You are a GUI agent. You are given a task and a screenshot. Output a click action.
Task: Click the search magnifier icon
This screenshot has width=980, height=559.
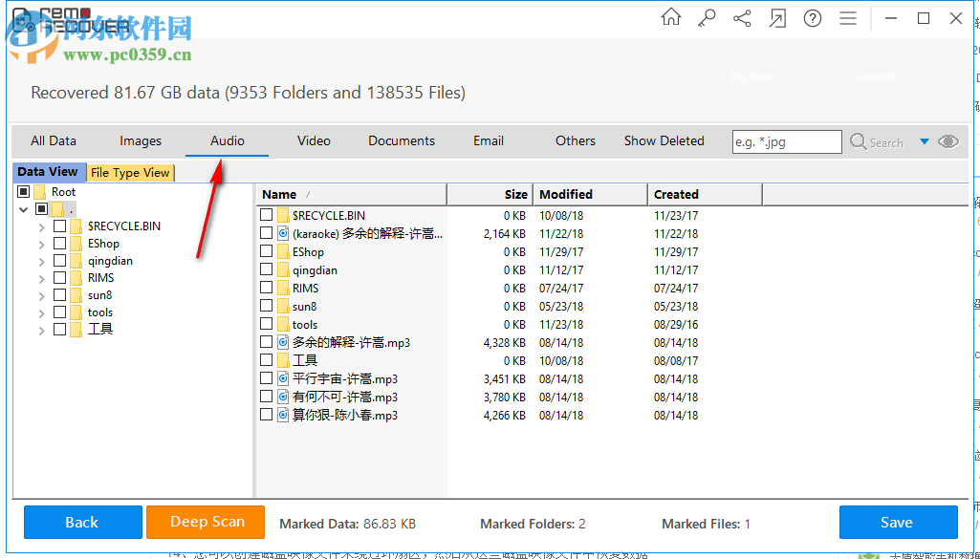(x=858, y=140)
